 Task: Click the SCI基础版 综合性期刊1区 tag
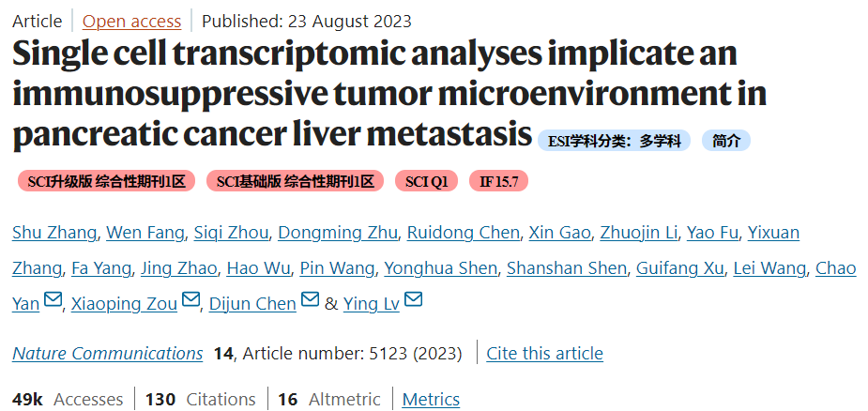295,181
